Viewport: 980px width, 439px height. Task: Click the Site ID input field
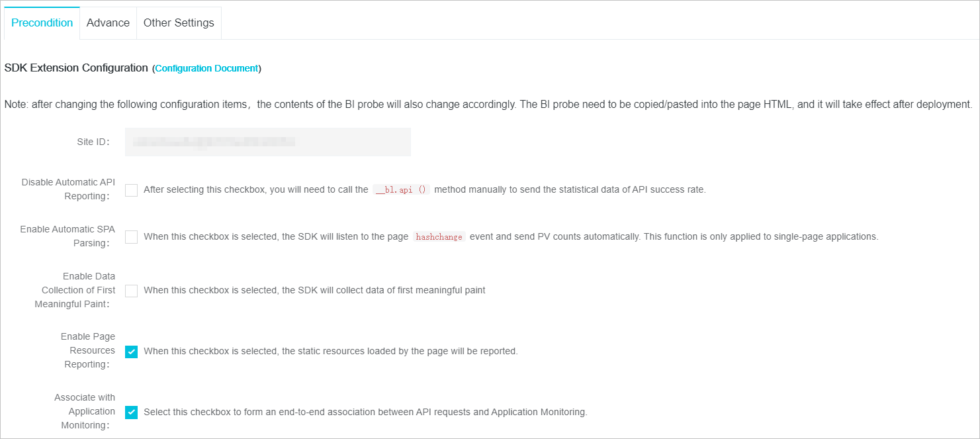(267, 142)
